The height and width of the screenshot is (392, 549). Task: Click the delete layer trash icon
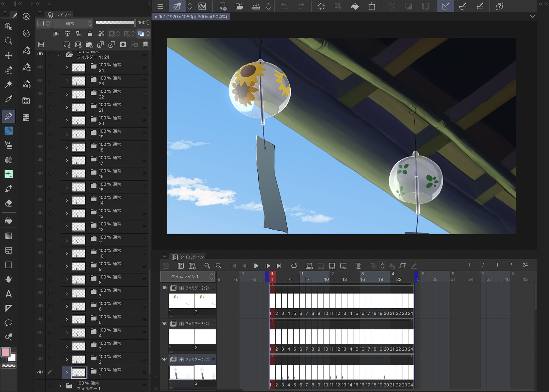coord(145,44)
